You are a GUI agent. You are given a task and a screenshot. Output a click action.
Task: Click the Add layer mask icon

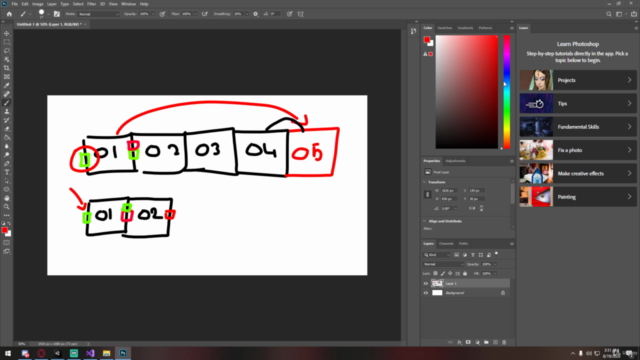[468, 342]
